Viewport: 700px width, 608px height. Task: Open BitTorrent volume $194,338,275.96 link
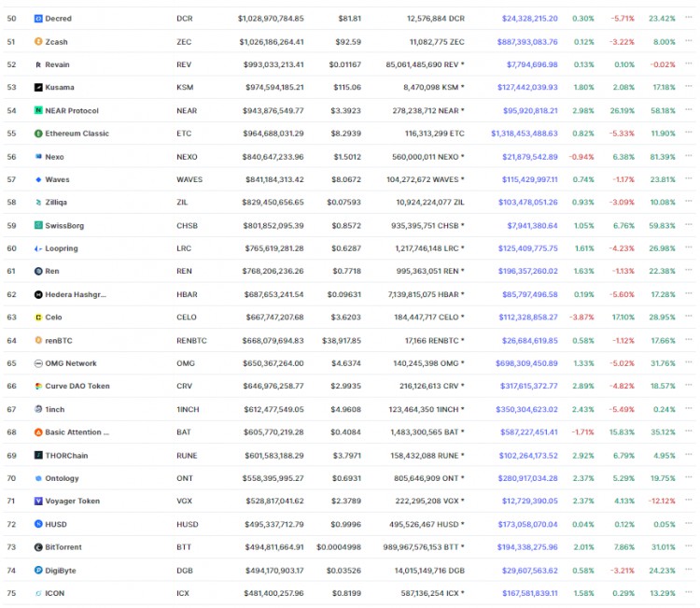[x=527, y=546]
